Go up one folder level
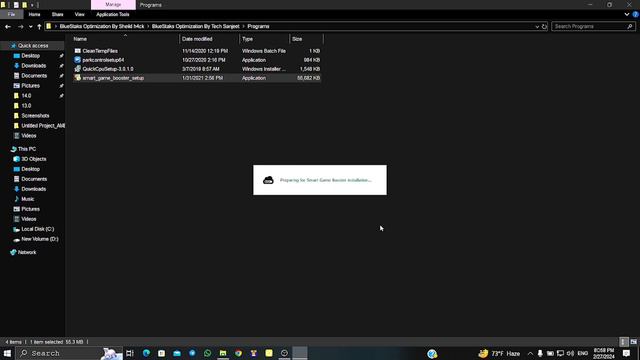 39,27
